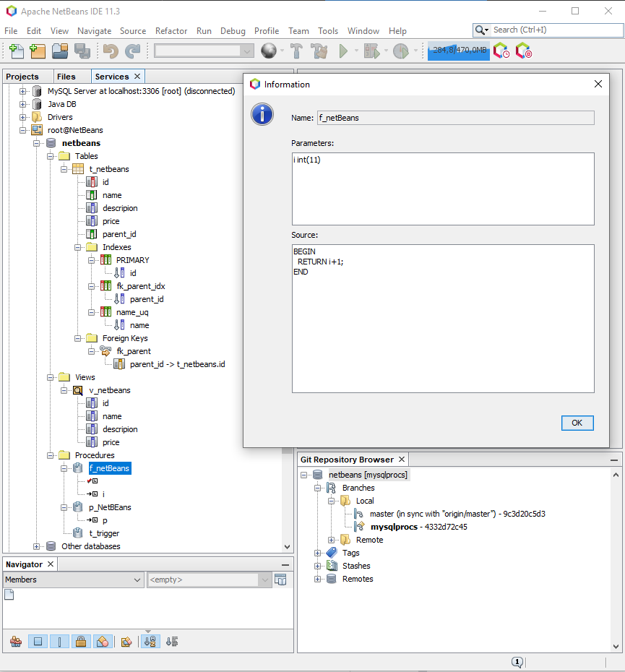The height and width of the screenshot is (672, 625).
Task: Click the Build Project hammer icon
Action: (297, 51)
